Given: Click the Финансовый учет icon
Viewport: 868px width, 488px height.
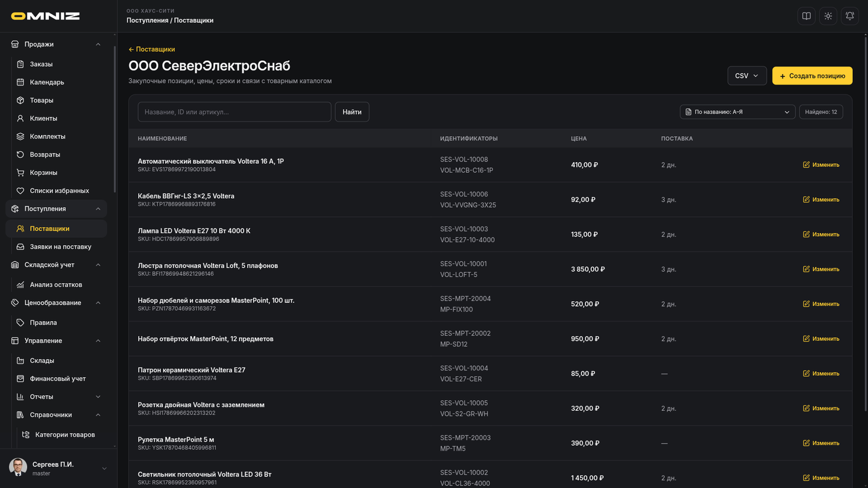Looking at the screenshot, I should tap(20, 378).
